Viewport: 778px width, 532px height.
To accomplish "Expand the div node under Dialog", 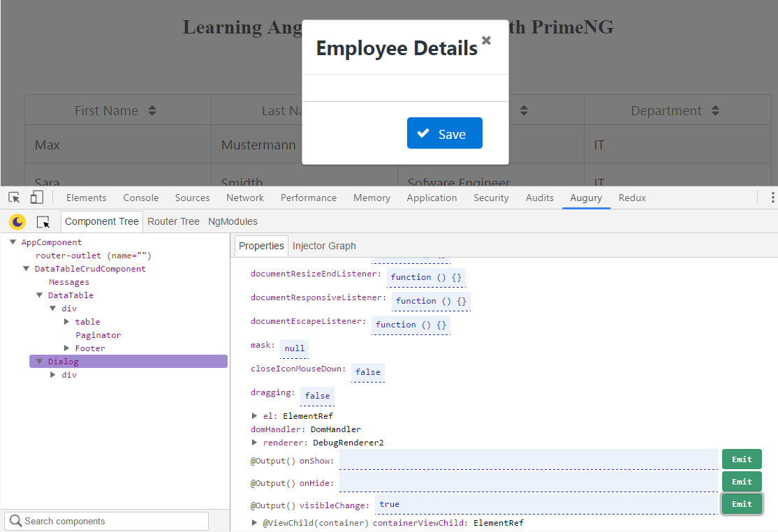I will point(53,375).
